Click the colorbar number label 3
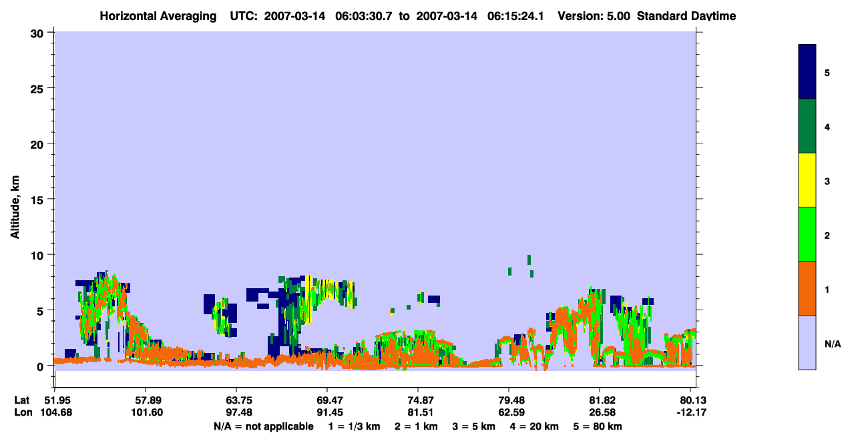Viewport: 868px width, 445px height. (827, 181)
